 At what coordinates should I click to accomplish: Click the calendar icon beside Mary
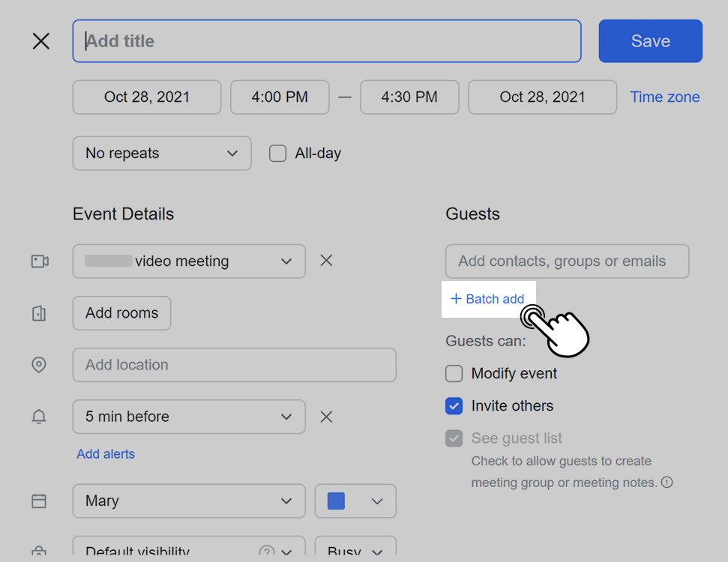click(40, 501)
